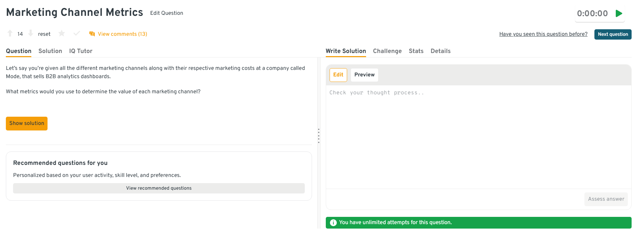This screenshot has height=242, width=644.
Task: Open the IQ Tutor tab
Action: pyautogui.click(x=81, y=51)
